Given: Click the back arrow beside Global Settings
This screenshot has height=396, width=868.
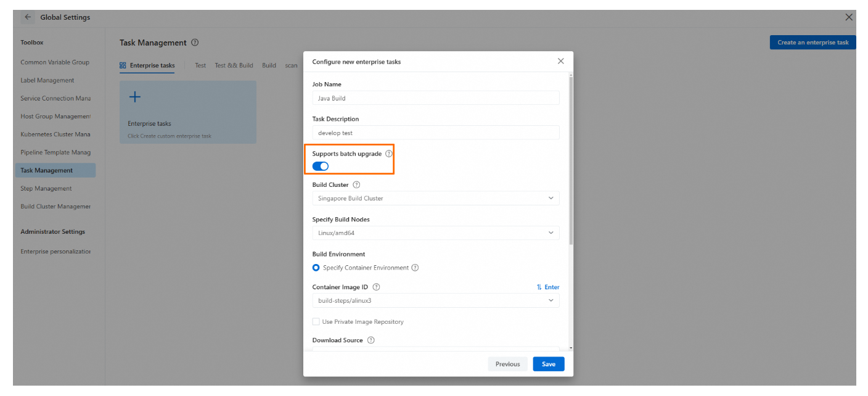Looking at the screenshot, I should (x=28, y=17).
